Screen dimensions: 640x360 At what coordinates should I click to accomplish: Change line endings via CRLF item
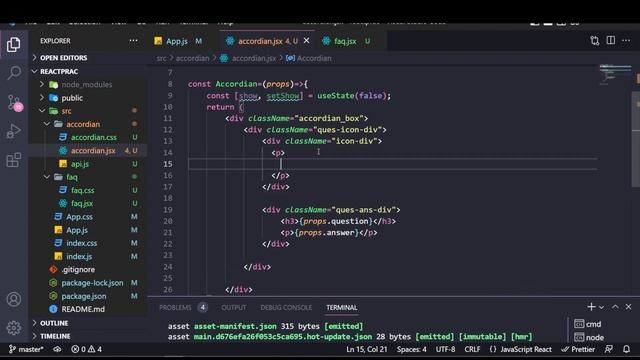(x=472, y=349)
